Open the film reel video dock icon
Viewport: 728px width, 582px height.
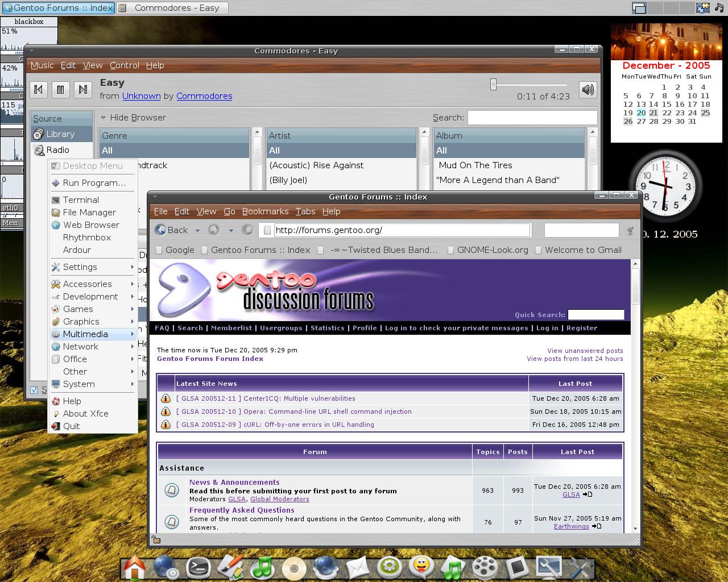coord(485,567)
